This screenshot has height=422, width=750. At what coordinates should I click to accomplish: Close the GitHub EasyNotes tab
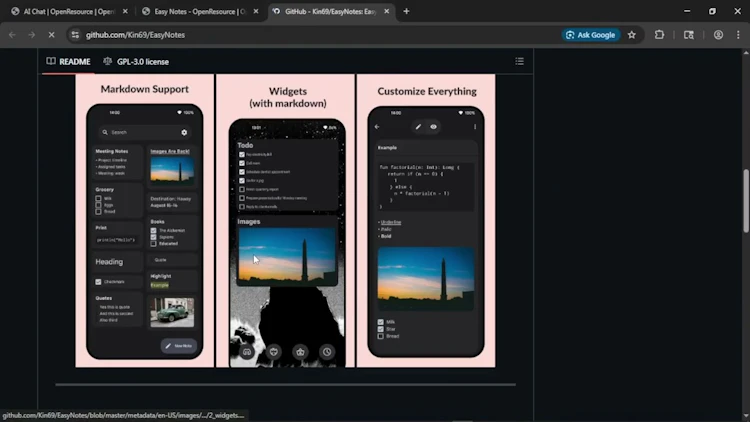coord(386,11)
